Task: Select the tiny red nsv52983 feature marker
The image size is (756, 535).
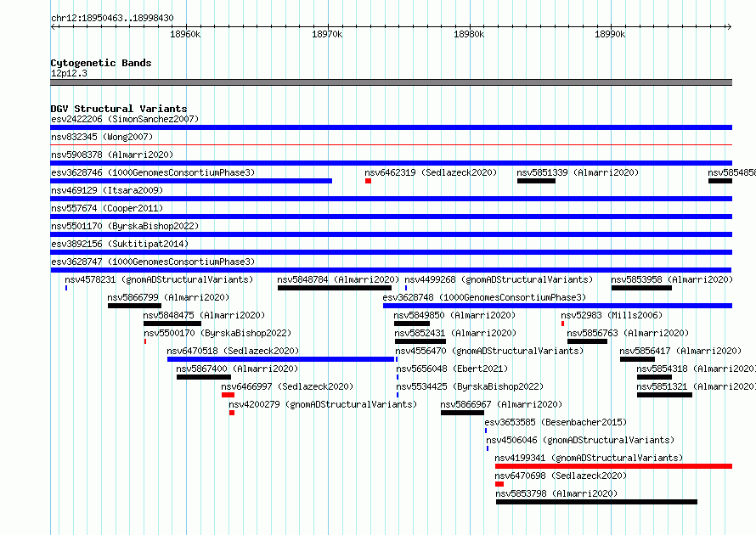Action: pyautogui.click(x=562, y=324)
